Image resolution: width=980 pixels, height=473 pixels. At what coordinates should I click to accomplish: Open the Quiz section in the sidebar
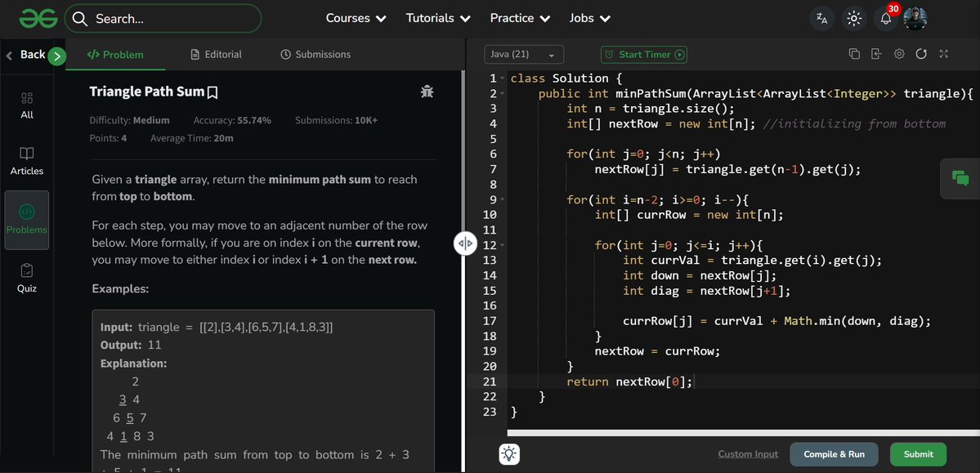pyautogui.click(x=27, y=276)
